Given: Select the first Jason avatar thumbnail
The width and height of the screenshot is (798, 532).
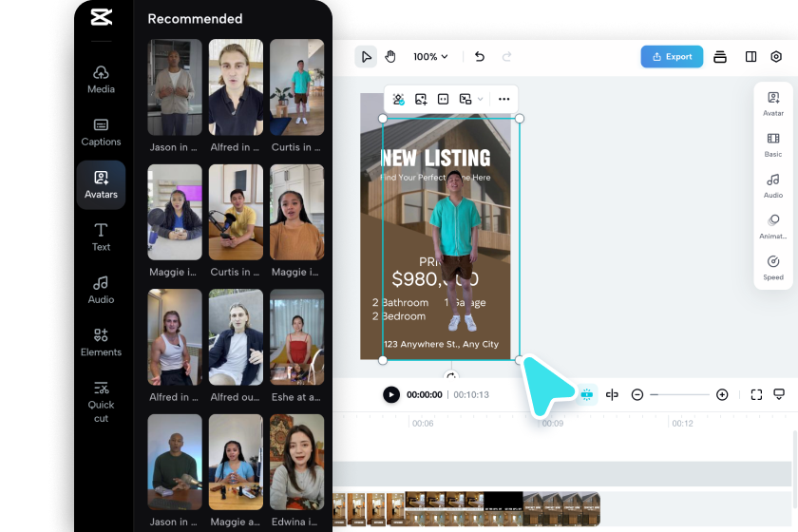Looking at the screenshot, I should (175, 87).
